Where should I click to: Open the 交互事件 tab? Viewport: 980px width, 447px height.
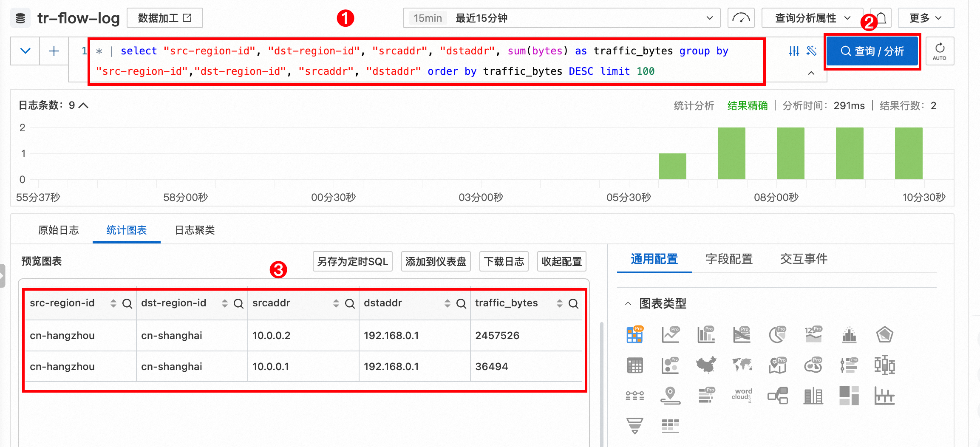point(804,259)
